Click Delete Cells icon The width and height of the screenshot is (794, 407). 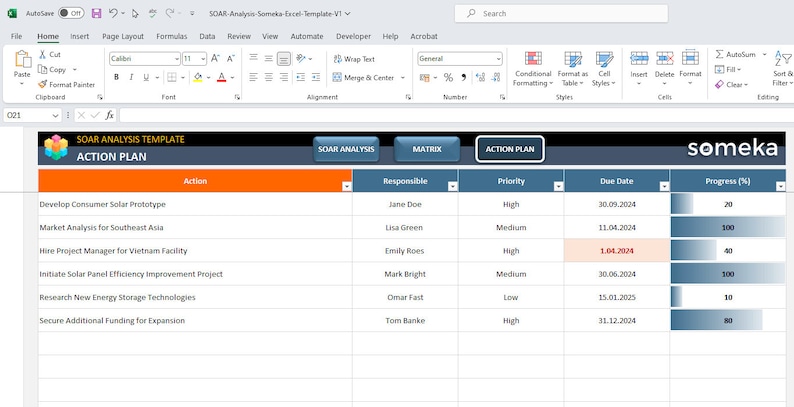664,58
